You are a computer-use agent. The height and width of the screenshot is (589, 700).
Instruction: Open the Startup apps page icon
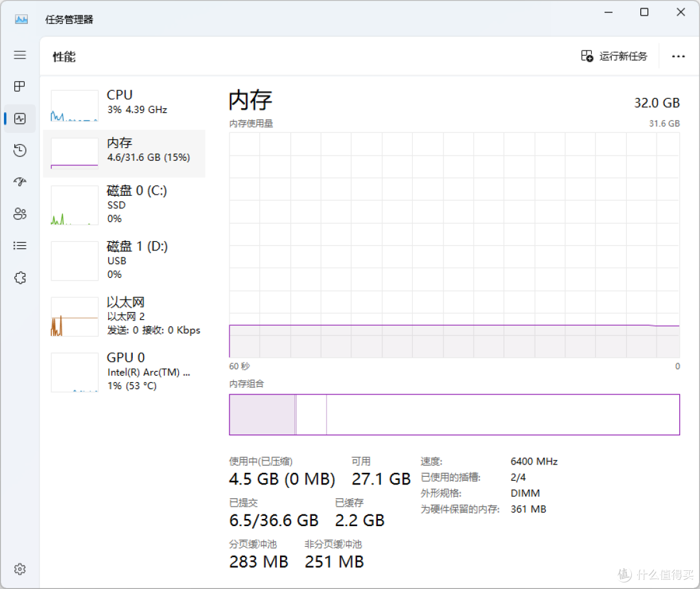coord(19,182)
